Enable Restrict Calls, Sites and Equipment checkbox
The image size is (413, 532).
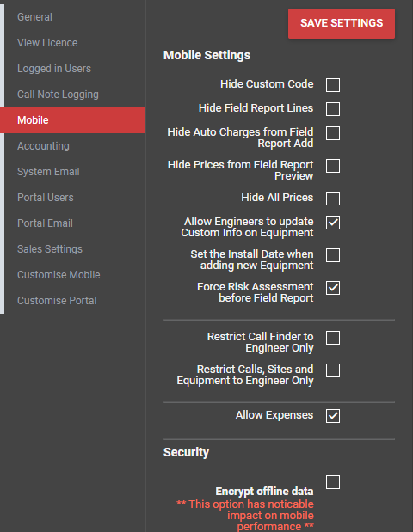pos(333,370)
